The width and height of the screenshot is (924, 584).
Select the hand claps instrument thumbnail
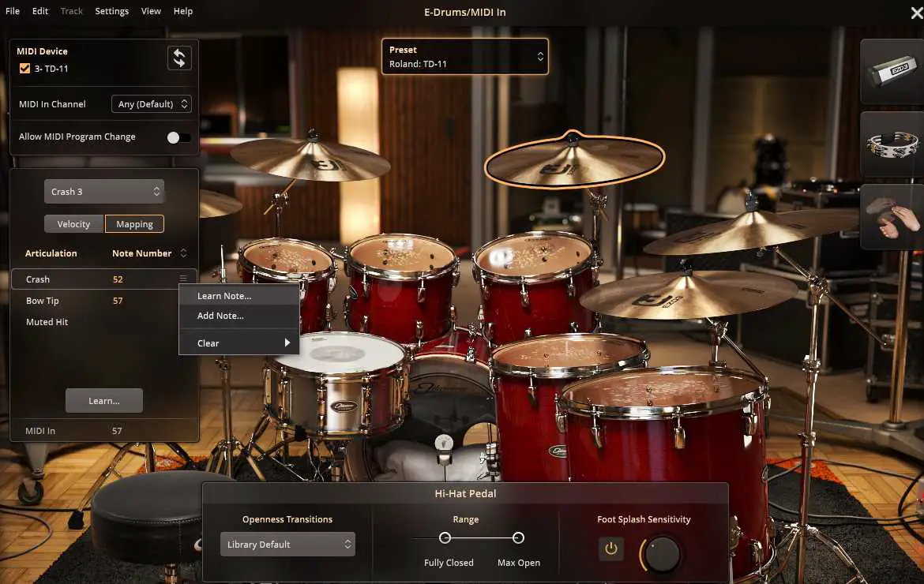[x=892, y=217]
